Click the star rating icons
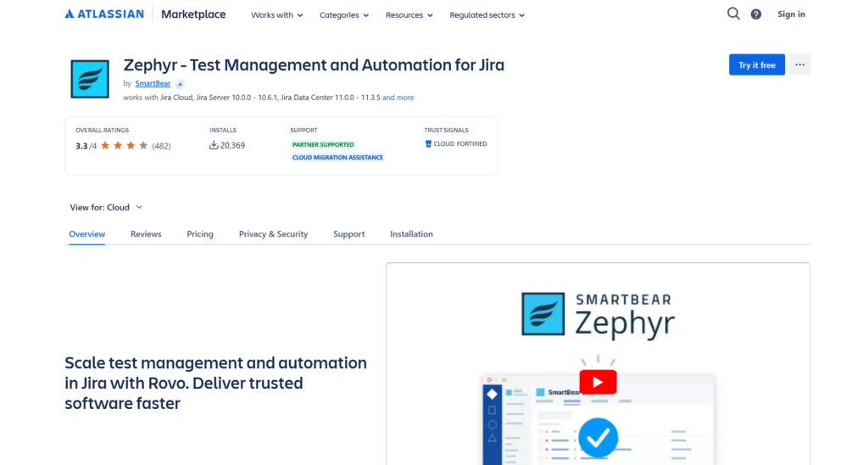 click(124, 146)
